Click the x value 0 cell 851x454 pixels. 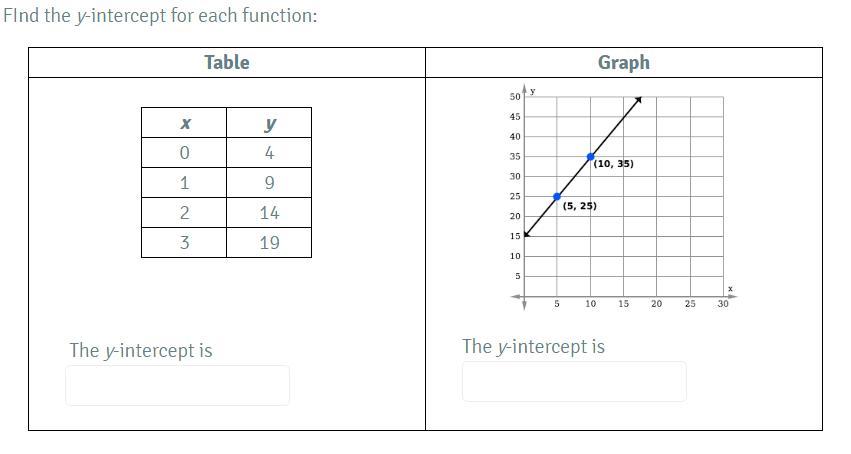[184, 152]
